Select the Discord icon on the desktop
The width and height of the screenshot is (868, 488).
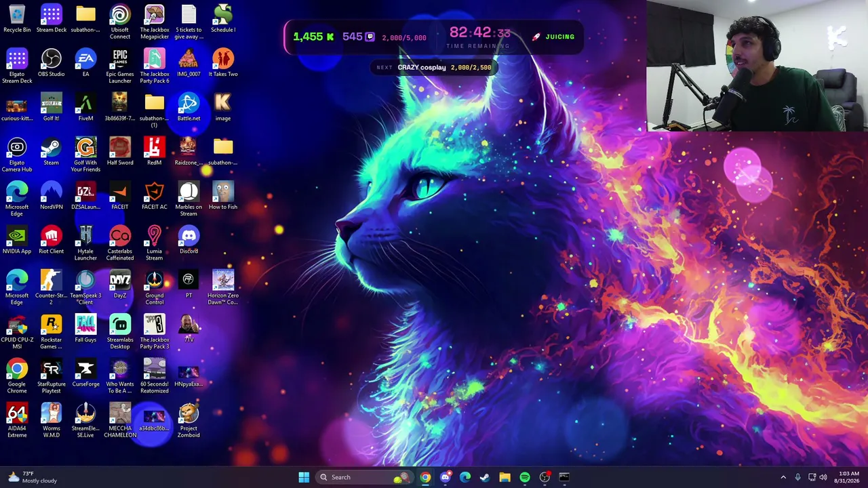point(189,240)
